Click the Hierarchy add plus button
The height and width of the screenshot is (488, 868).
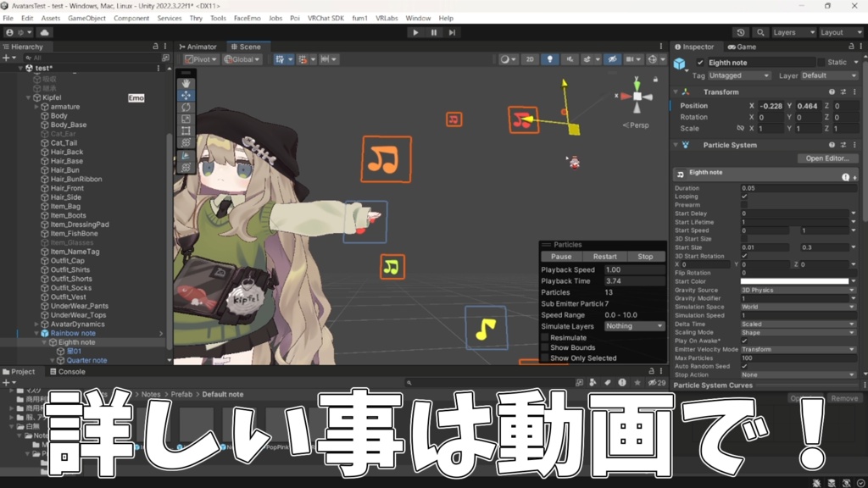pos(6,58)
